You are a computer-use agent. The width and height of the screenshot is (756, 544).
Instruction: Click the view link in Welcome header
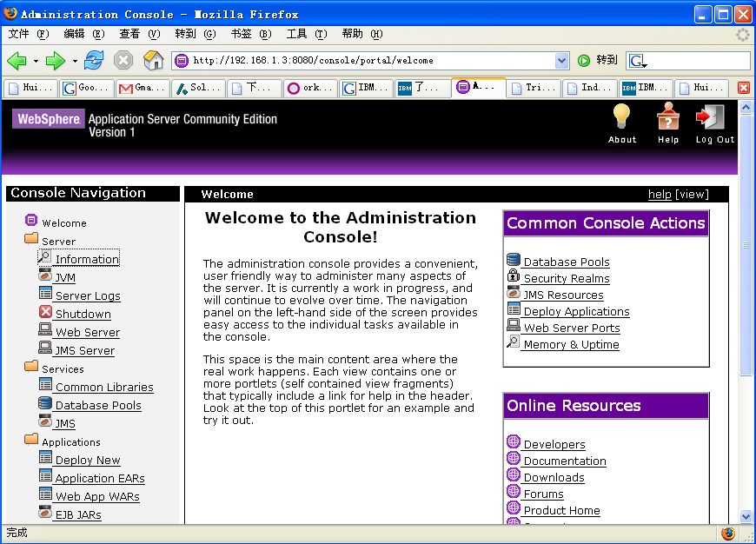click(x=692, y=194)
